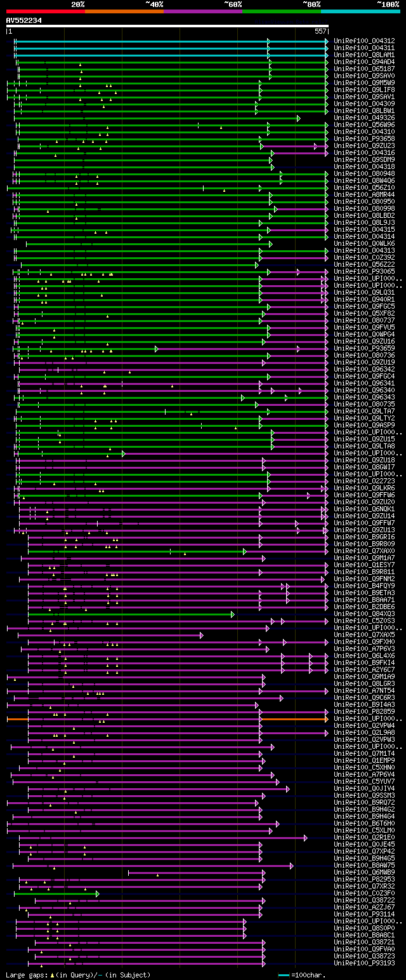This screenshot has width=406, height=980.
Task: Select hit UniRef100_Q9M5W9
Action: 364,83
